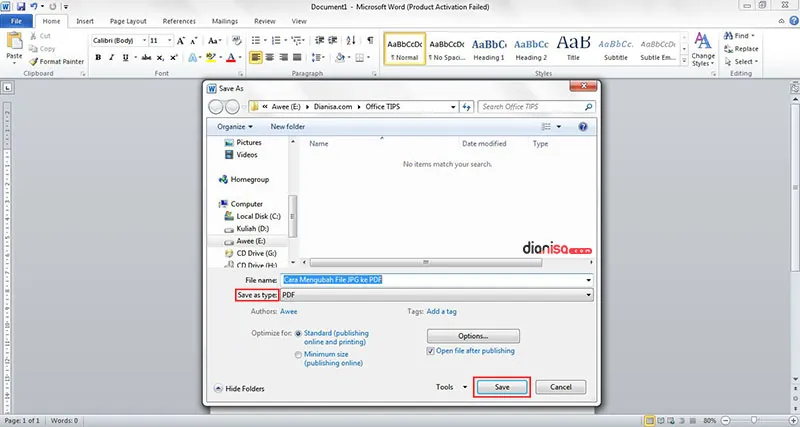Open Help in the Save As dialog
800x427 pixels.
(x=583, y=127)
